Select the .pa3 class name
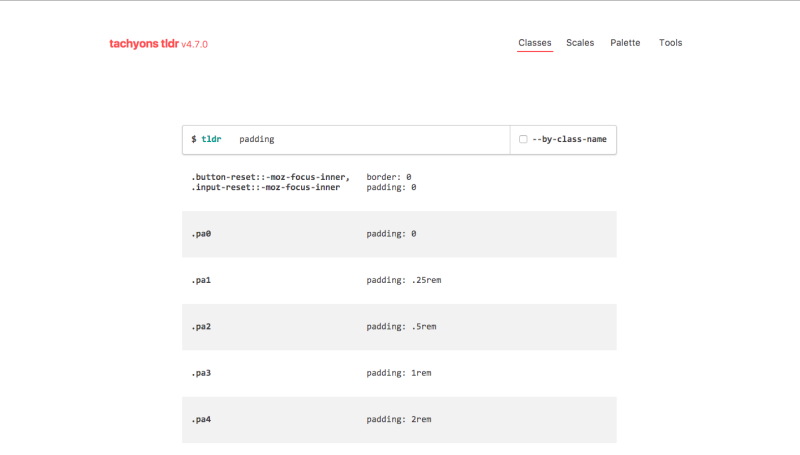 pos(201,373)
